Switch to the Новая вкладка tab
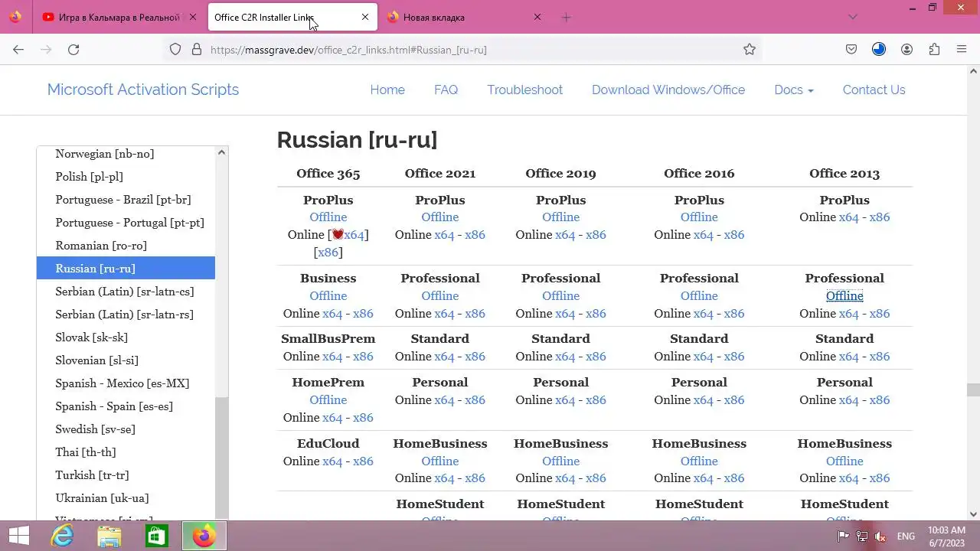980x551 pixels. 463,17
